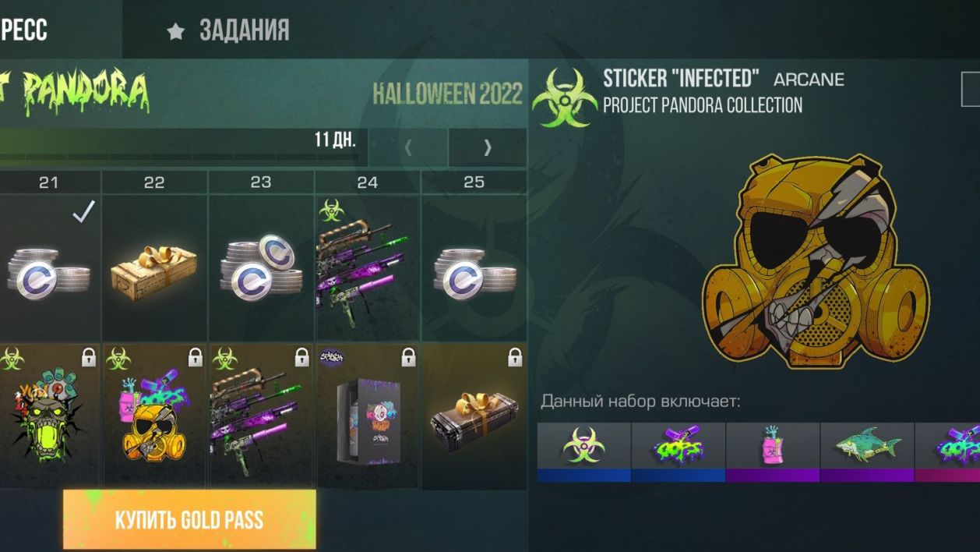Select the level 23 silver coins reward
The image size is (980, 552).
click(261, 267)
